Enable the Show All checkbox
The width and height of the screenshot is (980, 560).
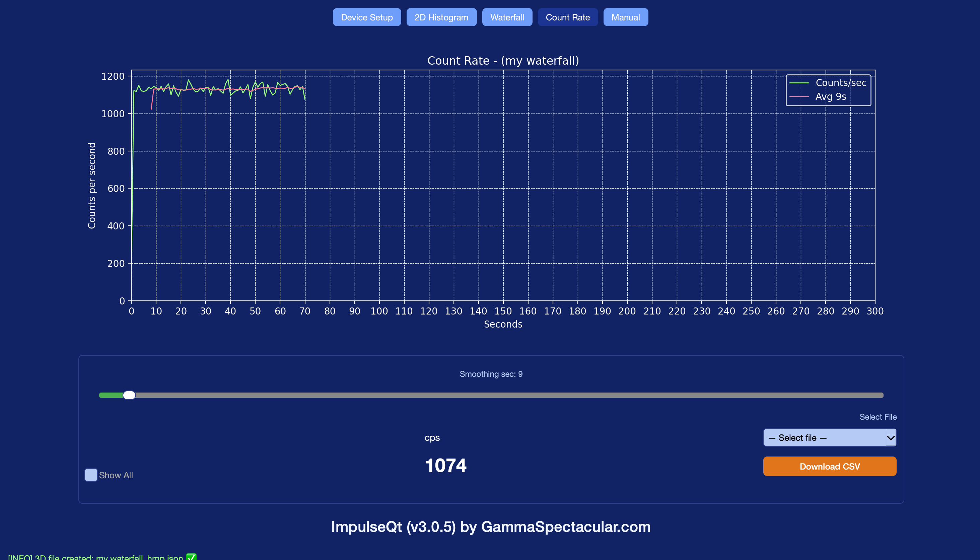point(91,475)
